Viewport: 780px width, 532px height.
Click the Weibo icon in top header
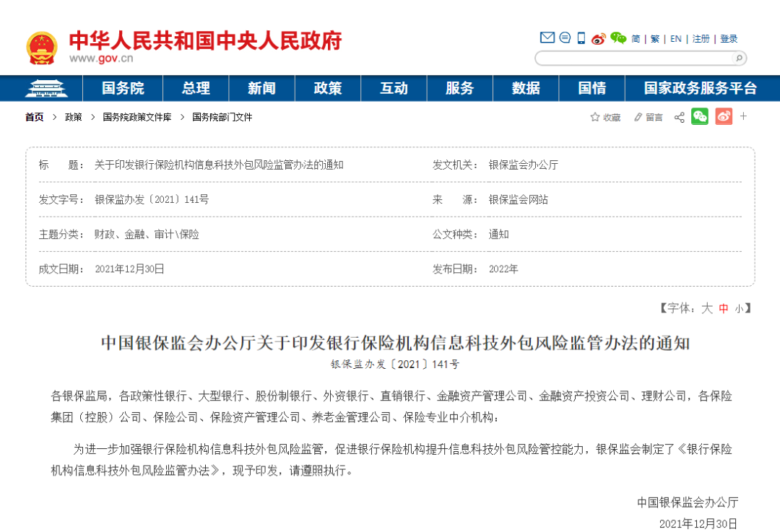pyautogui.click(x=598, y=39)
